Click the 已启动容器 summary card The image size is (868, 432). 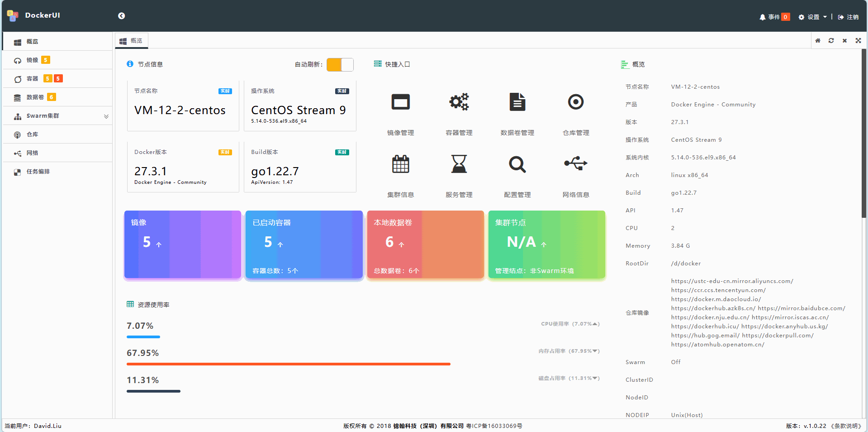coord(304,245)
